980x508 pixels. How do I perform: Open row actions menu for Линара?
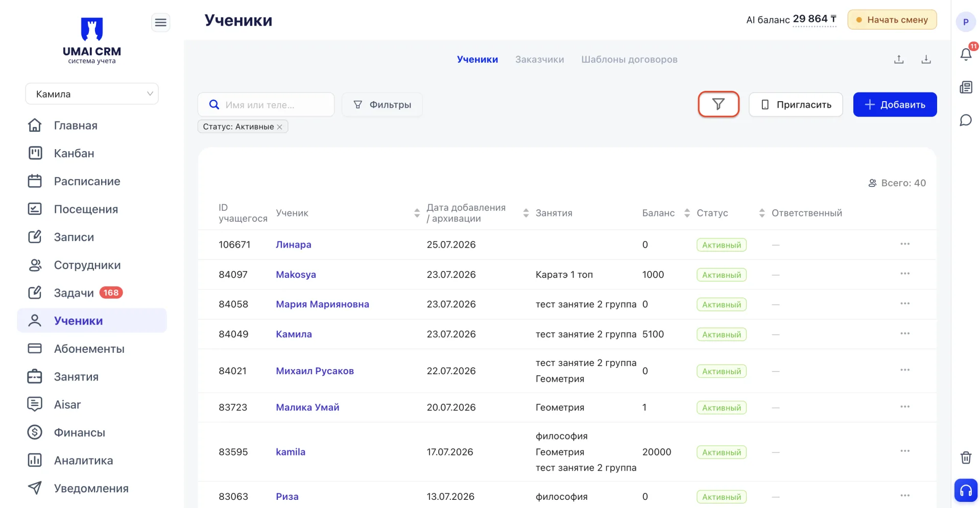(905, 244)
